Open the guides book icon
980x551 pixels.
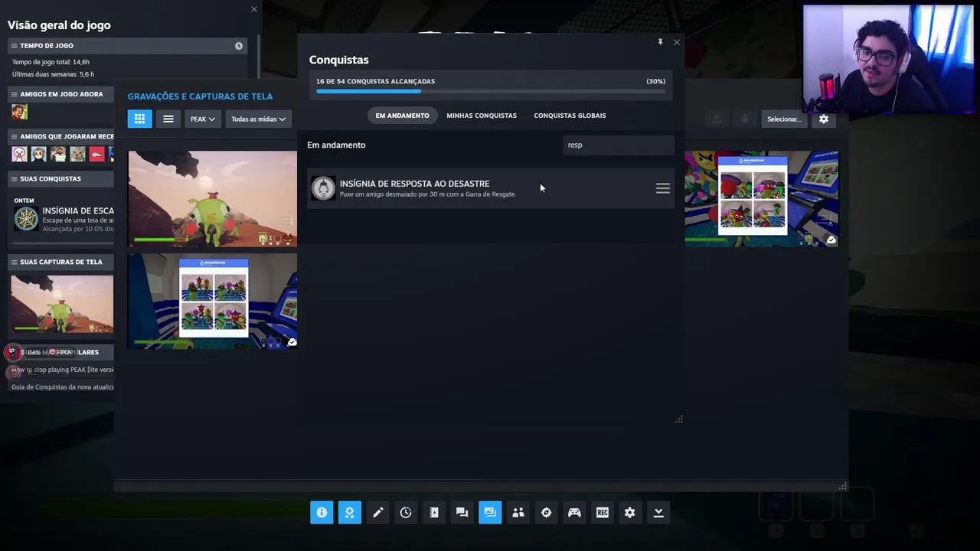tap(434, 513)
